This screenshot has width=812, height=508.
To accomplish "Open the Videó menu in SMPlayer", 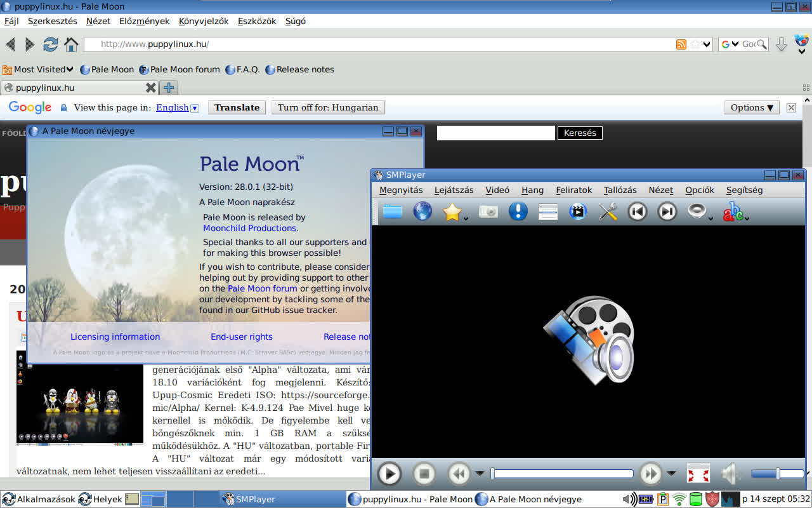I will click(497, 190).
